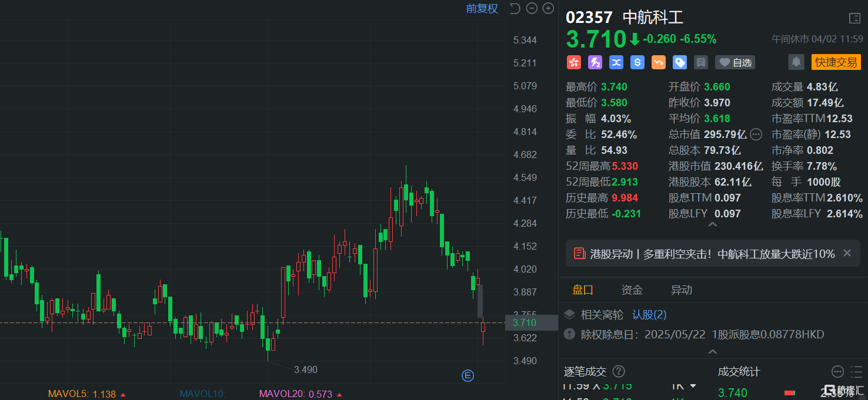868x400 pixels.
Task: Click the 除权除息日 2025/05/22 dividend text
Action: [x=694, y=335]
